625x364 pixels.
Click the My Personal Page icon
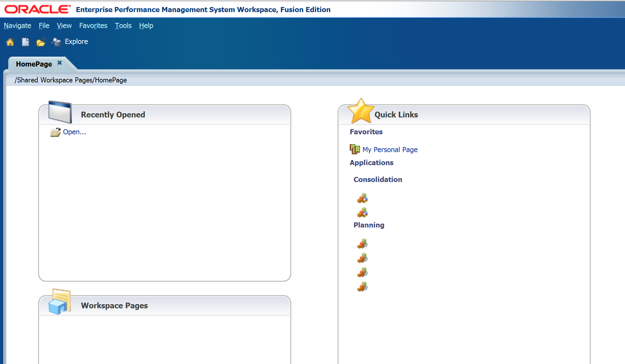tap(355, 149)
